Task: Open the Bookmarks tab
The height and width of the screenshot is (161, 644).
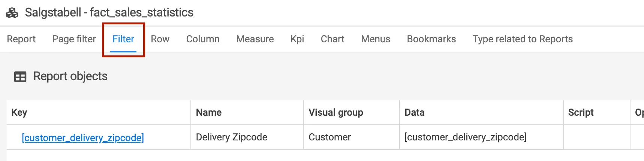Action: (x=431, y=39)
